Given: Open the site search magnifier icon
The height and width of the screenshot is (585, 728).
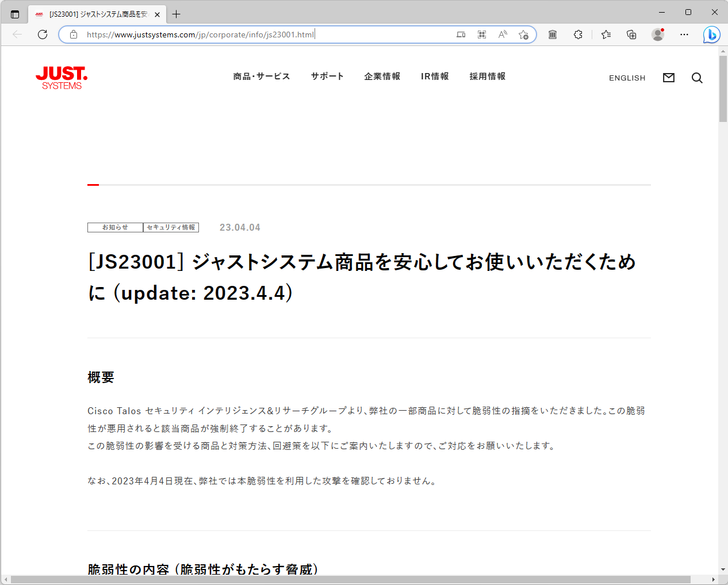Looking at the screenshot, I should 697,78.
